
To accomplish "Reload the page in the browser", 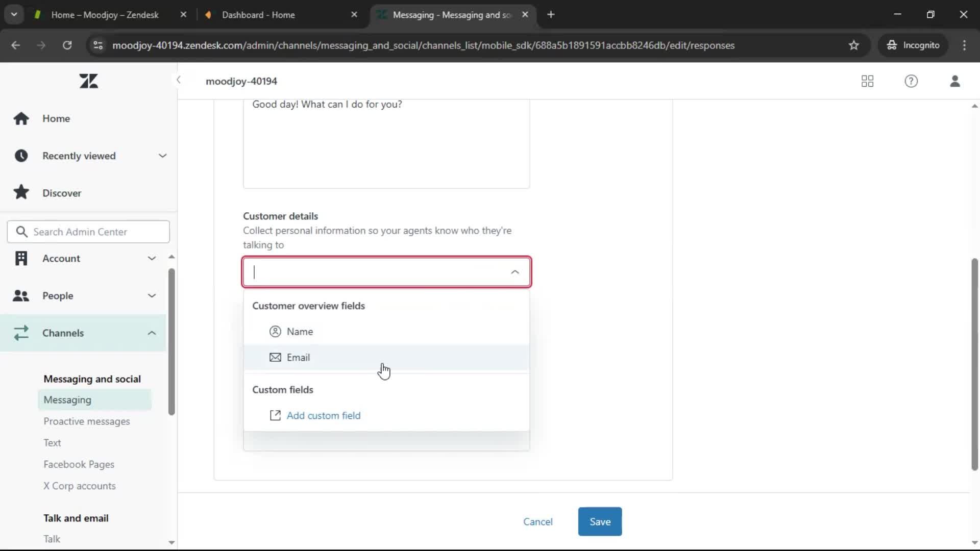I will [67, 45].
